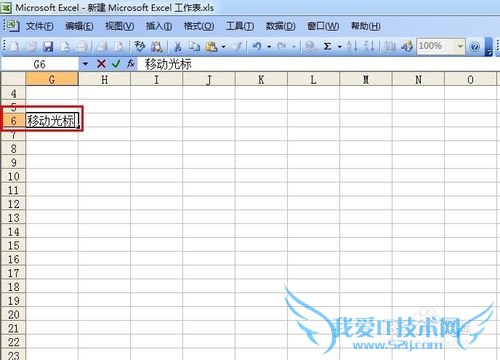The width and height of the screenshot is (500, 360).
Task: Open the 帮助(H) menu
Action: click(366, 26)
